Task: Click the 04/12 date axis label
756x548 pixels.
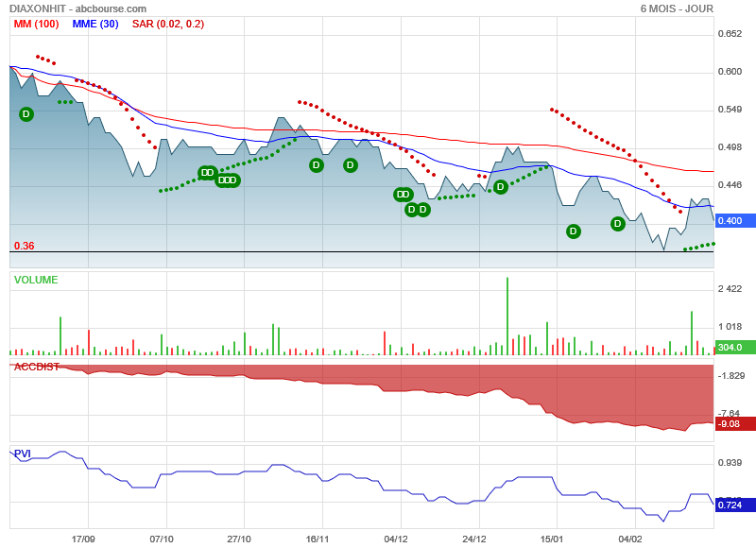Action: coord(396,539)
